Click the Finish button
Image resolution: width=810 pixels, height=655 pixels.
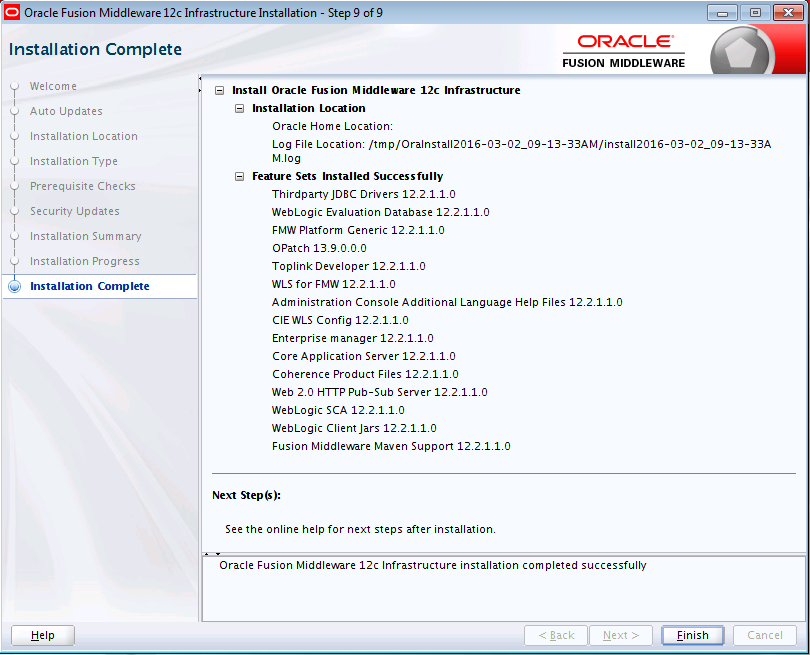pos(693,635)
